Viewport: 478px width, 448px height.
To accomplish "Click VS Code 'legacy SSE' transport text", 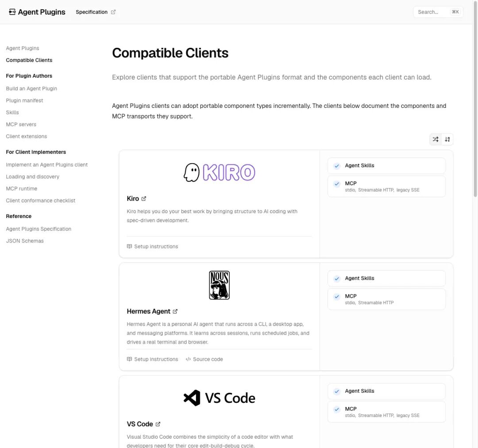I will 408,415.
